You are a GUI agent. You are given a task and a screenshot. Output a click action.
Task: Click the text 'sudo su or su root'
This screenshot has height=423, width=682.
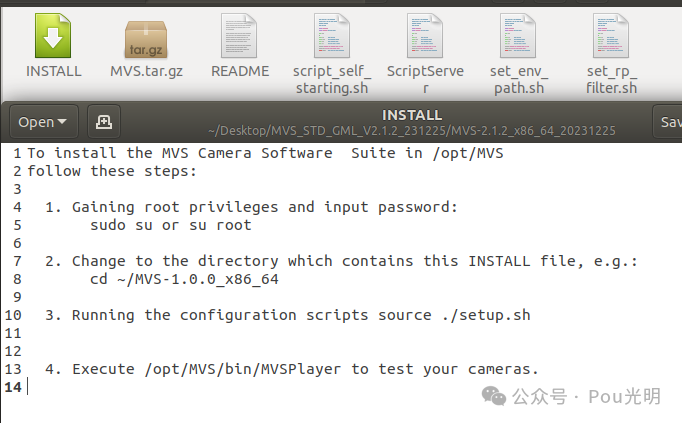171,225
